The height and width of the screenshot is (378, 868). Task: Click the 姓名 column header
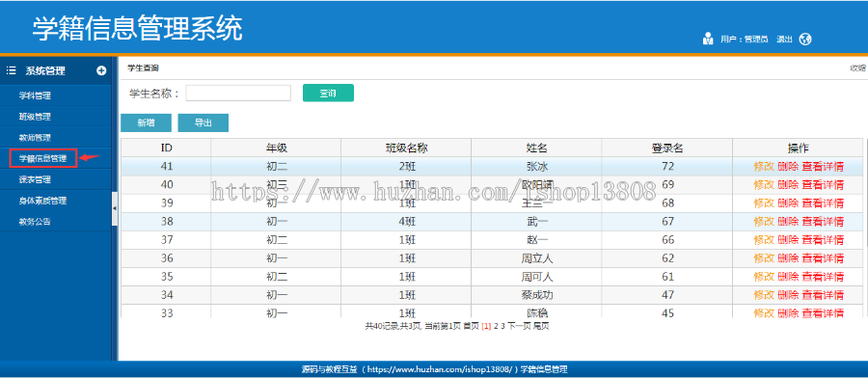[x=536, y=148]
